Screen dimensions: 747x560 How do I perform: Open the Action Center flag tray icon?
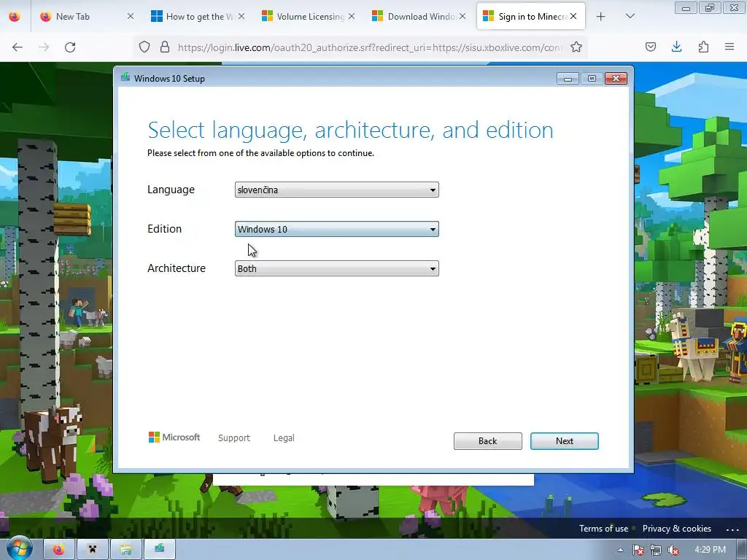[638, 550]
